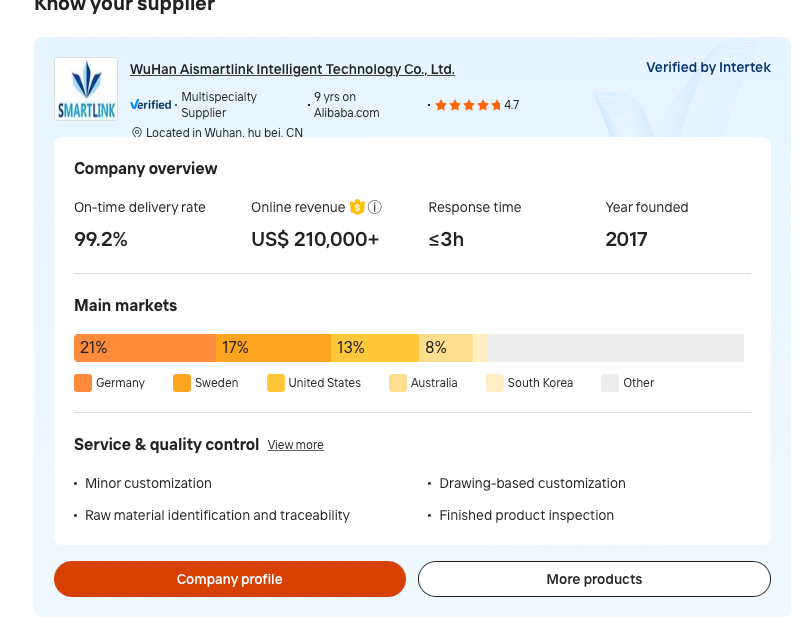Click the orange star rating icons

coord(468,105)
